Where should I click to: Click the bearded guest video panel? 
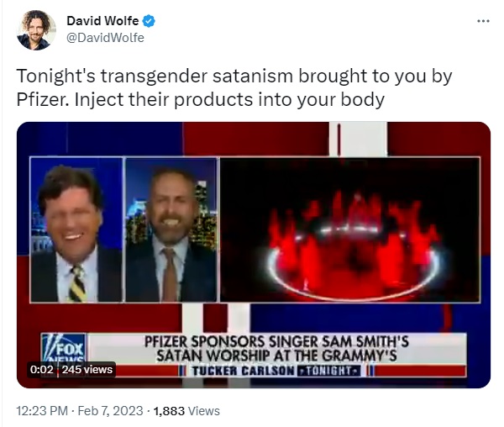(x=171, y=230)
